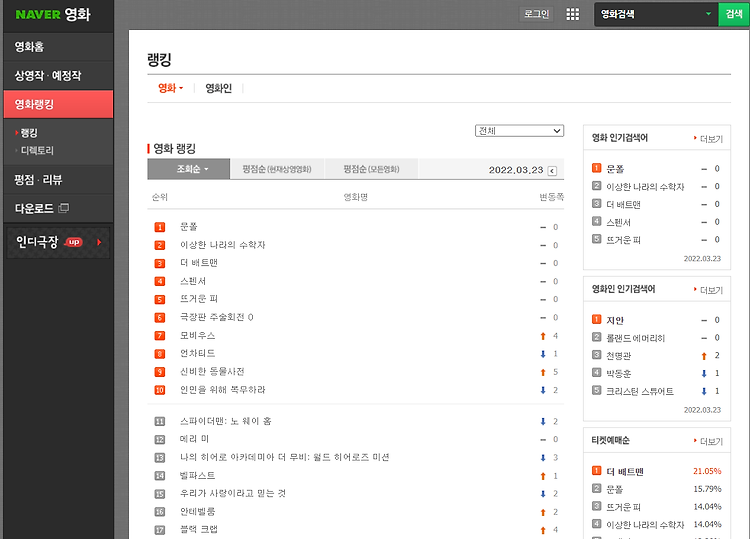Image resolution: width=750 pixels, height=539 pixels.
Task: Open movie 스펜서 in ranking list
Action: pyautogui.click(x=193, y=281)
